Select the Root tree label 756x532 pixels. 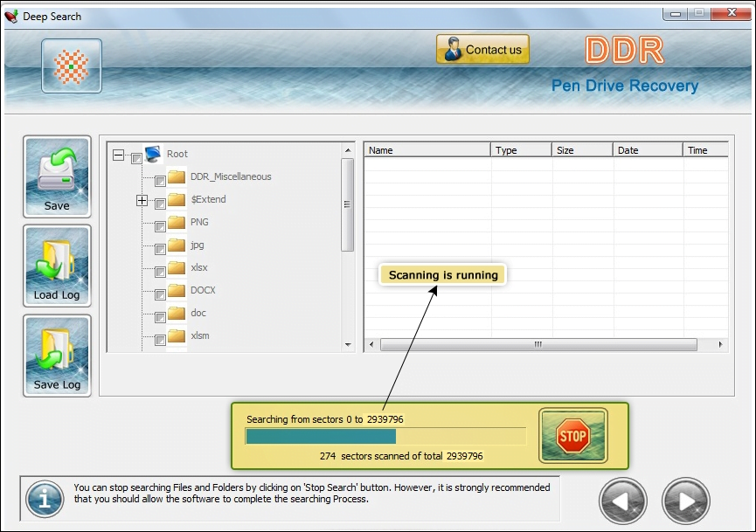pos(177,155)
